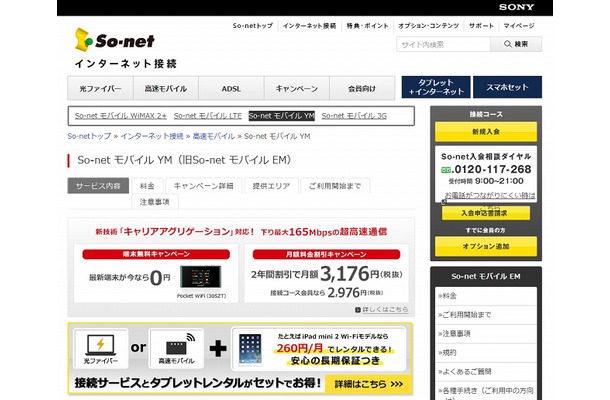This screenshot has width=610, height=400.
Task: Click the magnifier search button
Action: 516,44
